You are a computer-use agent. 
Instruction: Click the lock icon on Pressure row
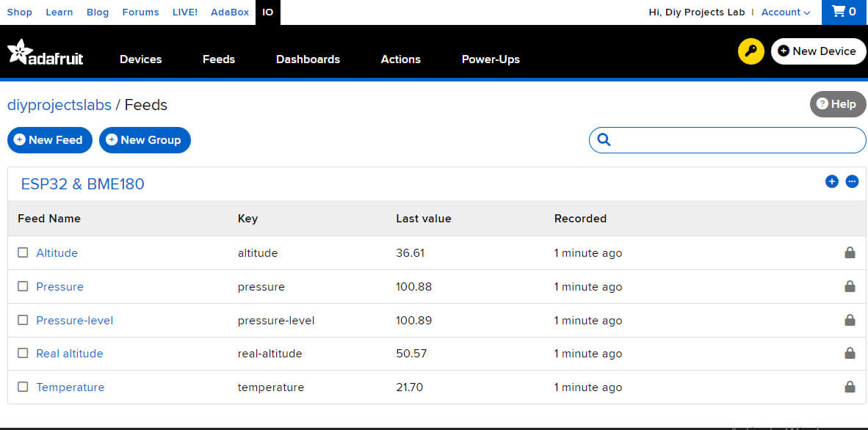click(849, 286)
